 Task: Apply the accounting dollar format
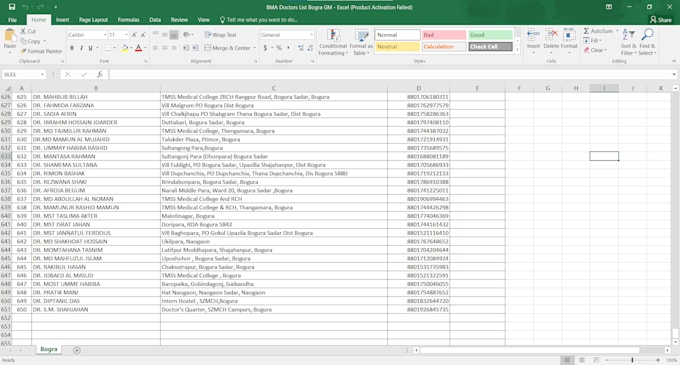(x=265, y=48)
